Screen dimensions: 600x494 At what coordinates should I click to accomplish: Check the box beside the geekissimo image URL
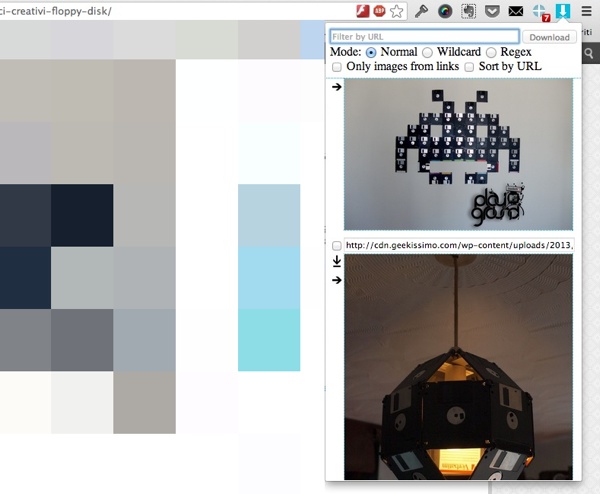337,245
